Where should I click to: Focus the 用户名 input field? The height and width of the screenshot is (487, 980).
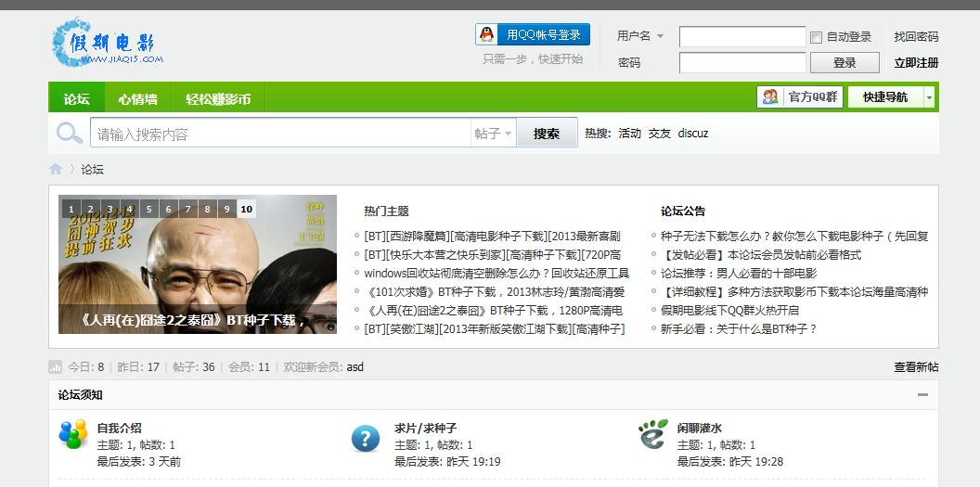coord(741,37)
